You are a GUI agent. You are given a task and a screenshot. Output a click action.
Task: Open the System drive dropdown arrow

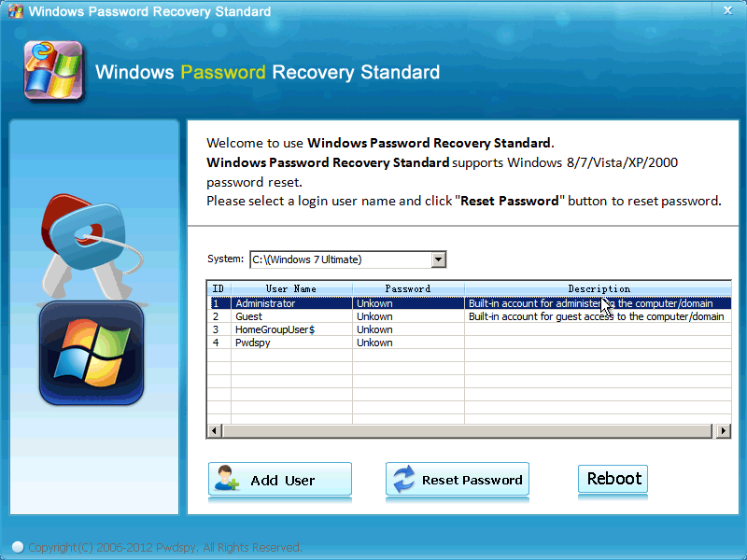point(438,259)
